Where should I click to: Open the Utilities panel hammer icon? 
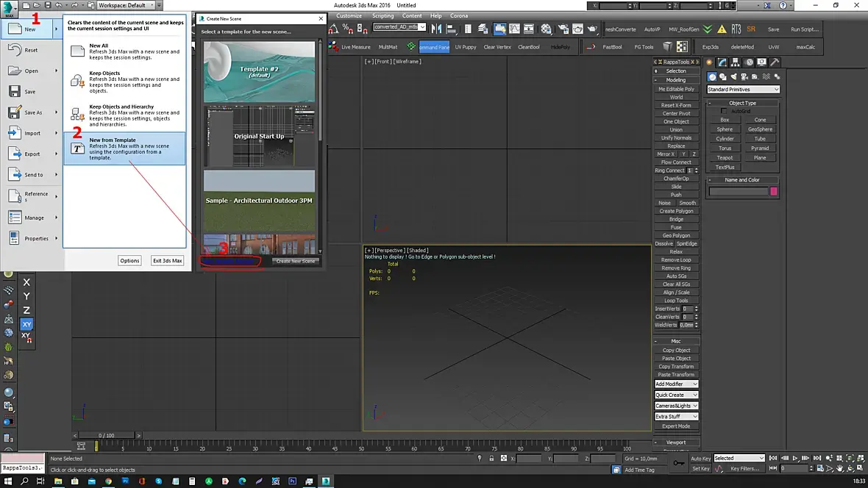pos(775,62)
